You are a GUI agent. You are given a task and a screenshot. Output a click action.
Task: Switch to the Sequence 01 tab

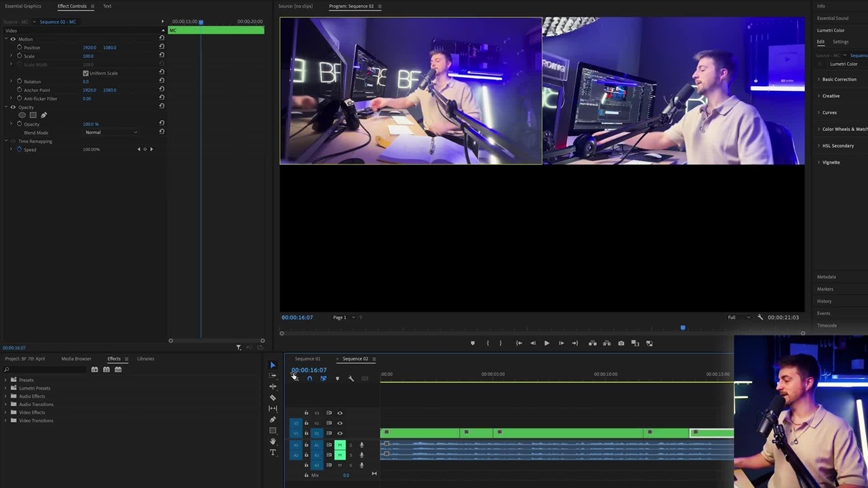coord(307,359)
